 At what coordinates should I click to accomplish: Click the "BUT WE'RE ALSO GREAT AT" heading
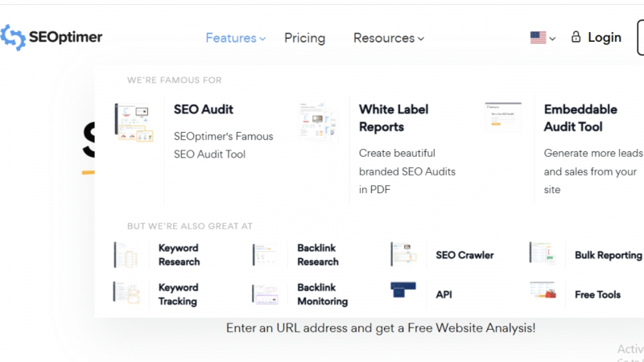(x=190, y=226)
